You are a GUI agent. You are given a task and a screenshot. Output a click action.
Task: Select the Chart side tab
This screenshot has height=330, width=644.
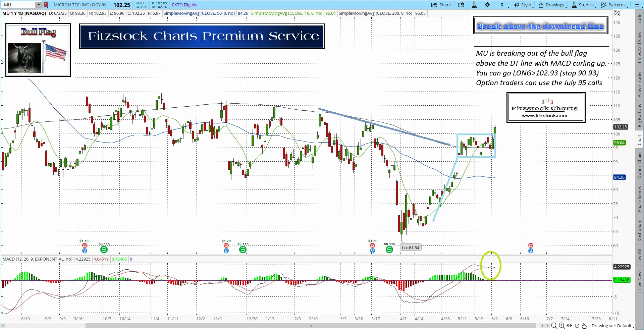click(x=640, y=140)
